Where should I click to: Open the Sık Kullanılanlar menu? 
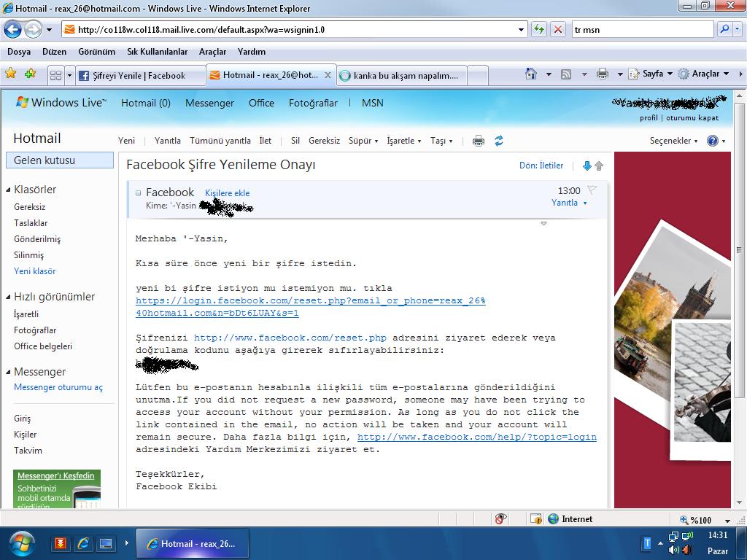(158, 52)
